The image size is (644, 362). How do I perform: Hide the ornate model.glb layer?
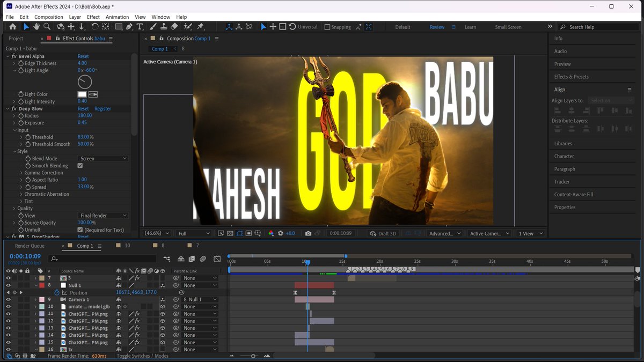click(x=8, y=307)
